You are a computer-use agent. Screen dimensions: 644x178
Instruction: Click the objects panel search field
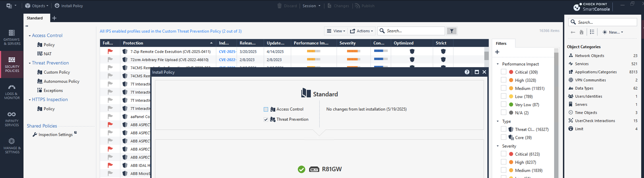point(603,22)
